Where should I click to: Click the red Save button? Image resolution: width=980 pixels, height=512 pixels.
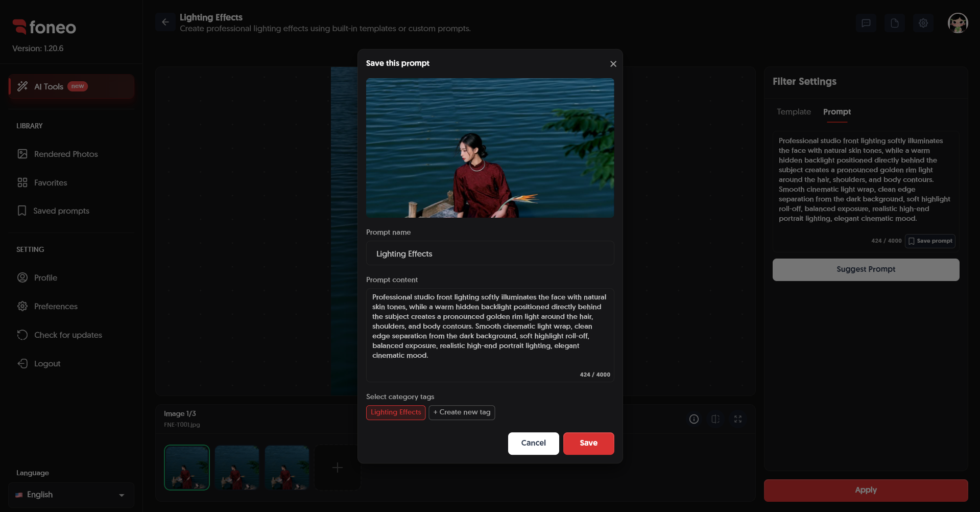(x=589, y=443)
